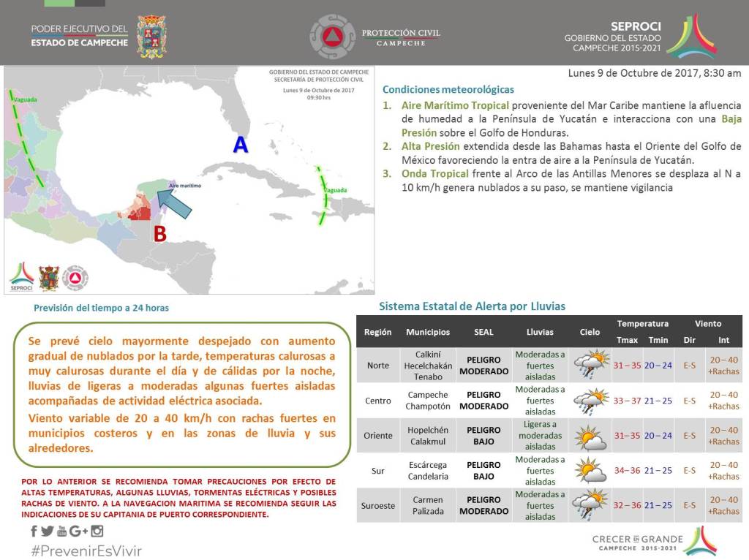Open the Instagram icon
This screenshot has width=749, height=560.
(97, 531)
